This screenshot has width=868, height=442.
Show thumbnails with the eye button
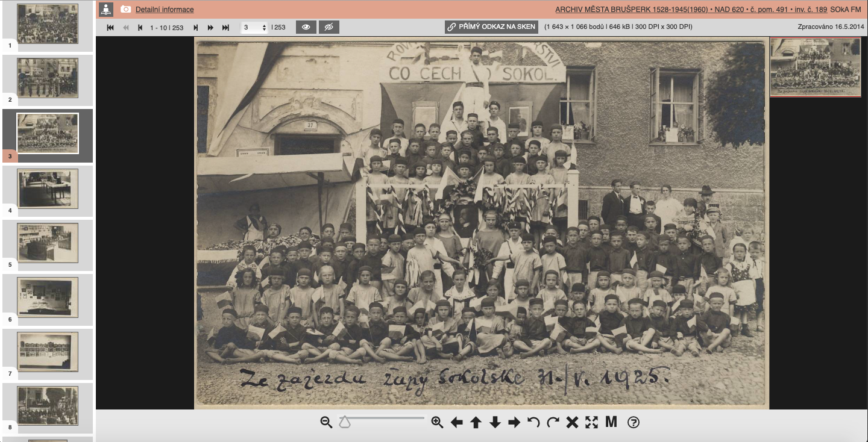pyautogui.click(x=306, y=27)
